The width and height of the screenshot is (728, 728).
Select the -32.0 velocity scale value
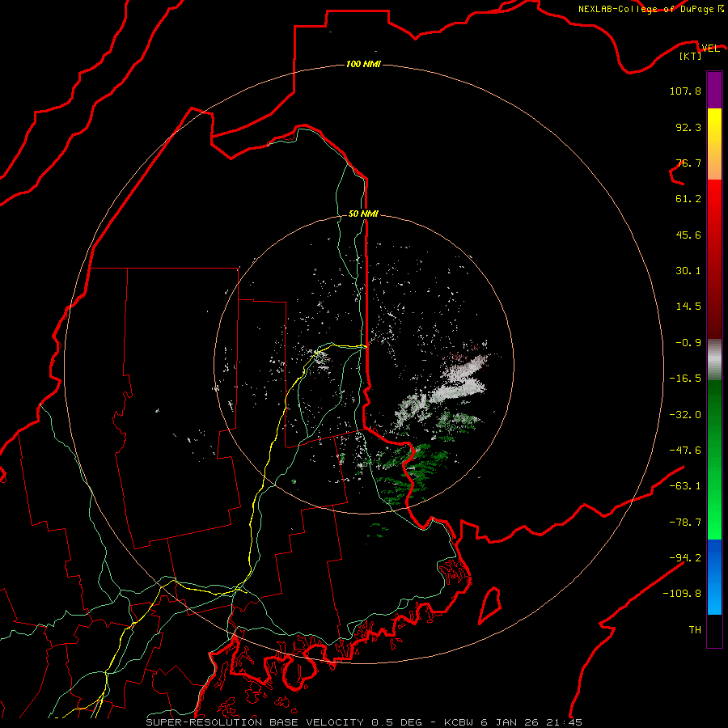pos(685,415)
